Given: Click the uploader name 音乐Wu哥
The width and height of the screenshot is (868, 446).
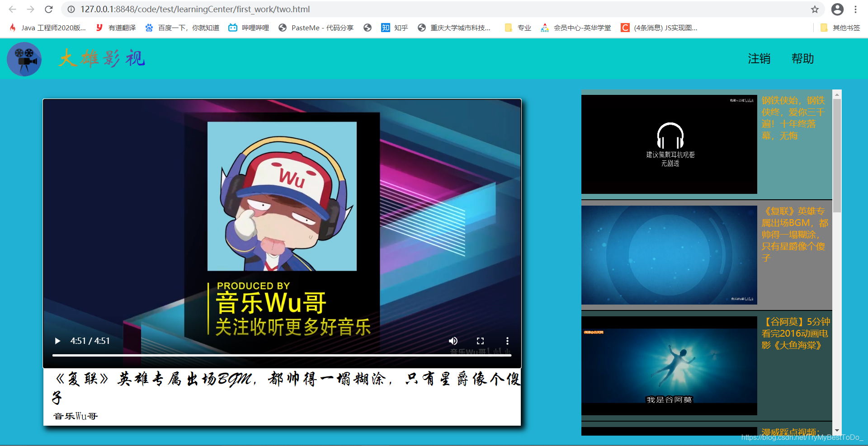Looking at the screenshot, I should point(75,416).
